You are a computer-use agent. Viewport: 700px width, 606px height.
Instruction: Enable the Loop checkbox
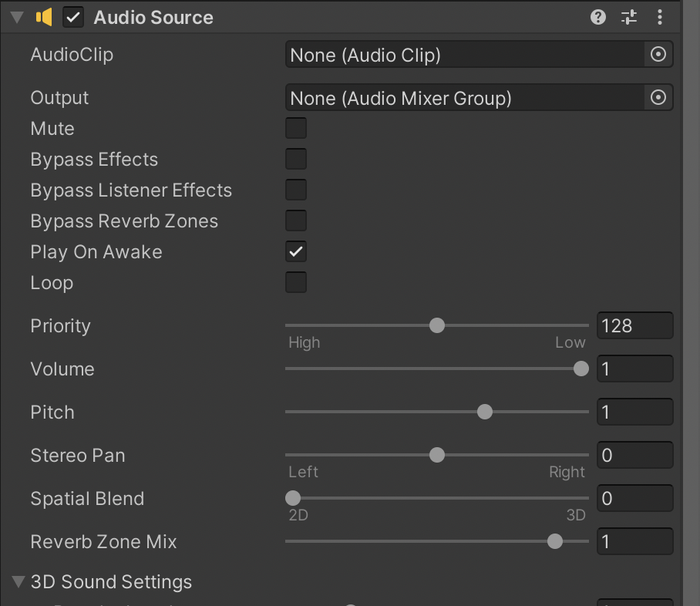tap(296, 282)
